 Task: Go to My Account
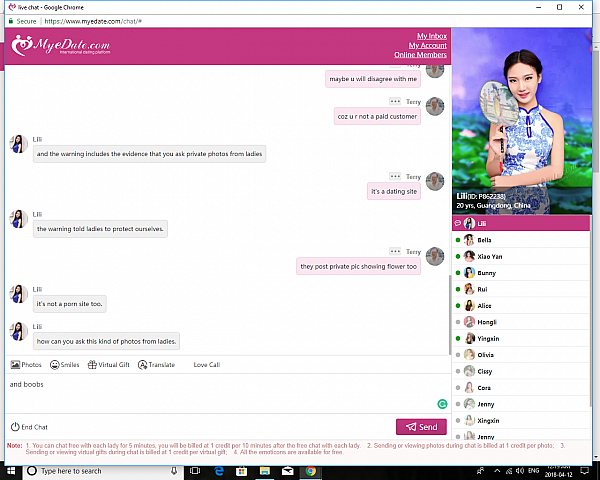pyautogui.click(x=427, y=46)
